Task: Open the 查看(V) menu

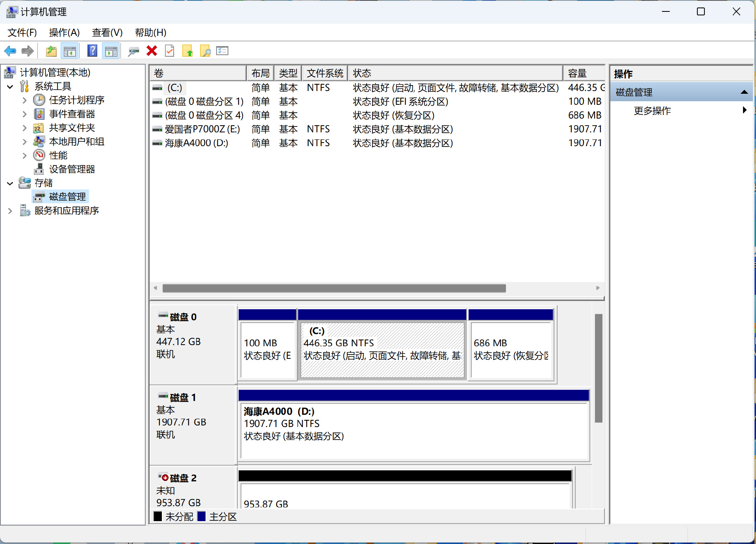Action: click(x=107, y=32)
